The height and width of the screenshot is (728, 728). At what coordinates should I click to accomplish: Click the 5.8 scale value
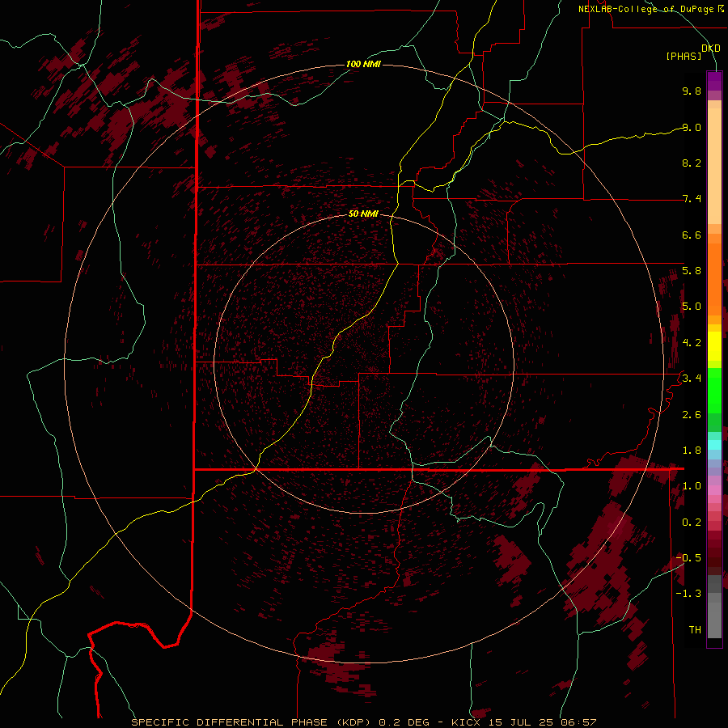(x=692, y=271)
